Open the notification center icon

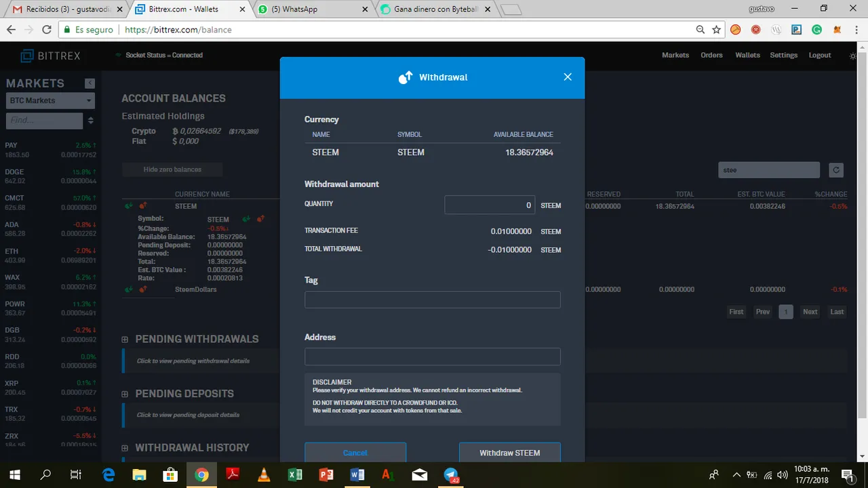pyautogui.click(x=847, y=474)
